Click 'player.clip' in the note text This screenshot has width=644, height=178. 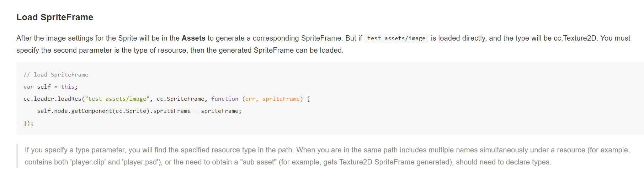coord(89,162)
